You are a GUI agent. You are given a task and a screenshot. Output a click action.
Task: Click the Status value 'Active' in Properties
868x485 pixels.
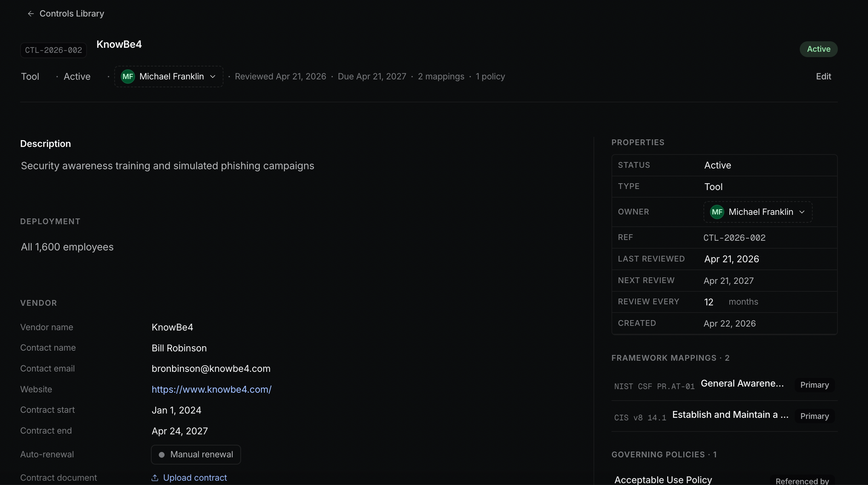pos(718,165)
